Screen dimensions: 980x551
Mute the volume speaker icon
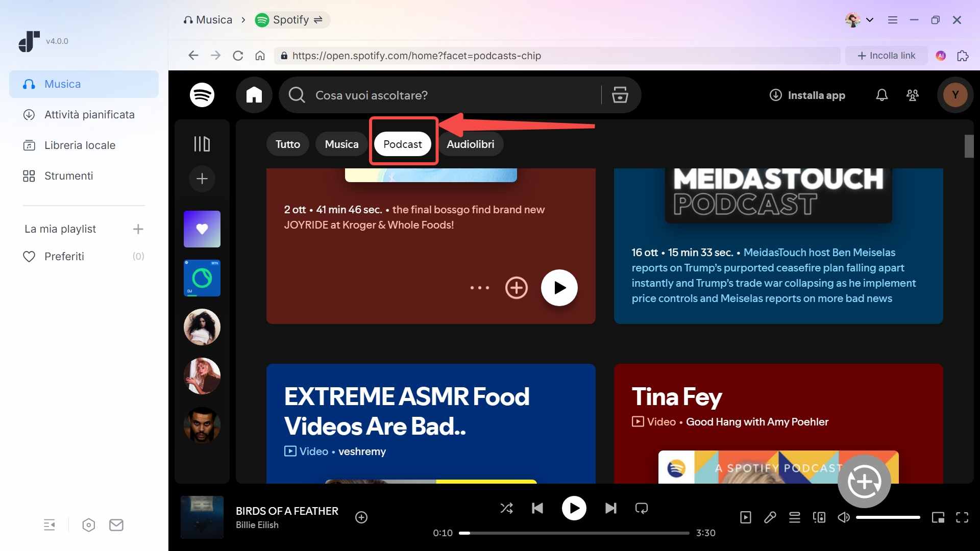click(844, 517)
